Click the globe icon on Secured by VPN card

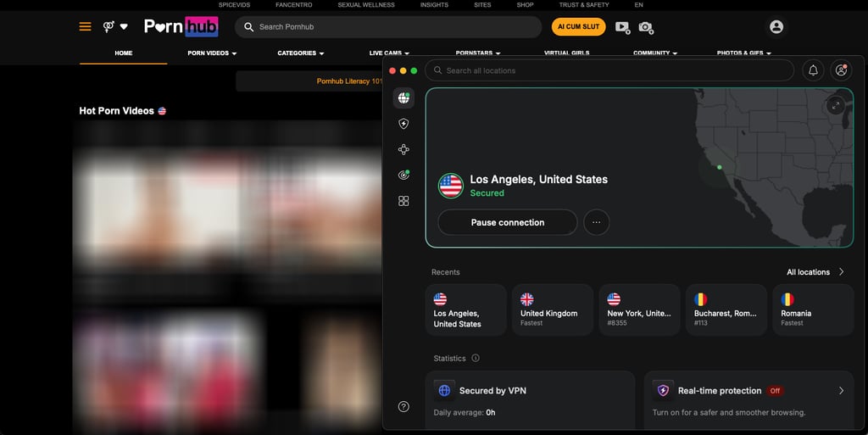[x=444, y=390]
